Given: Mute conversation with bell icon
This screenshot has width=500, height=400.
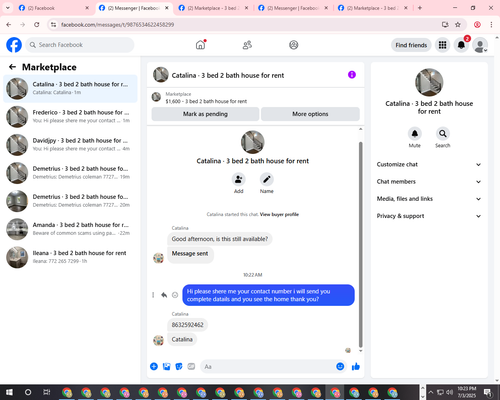Looking at the screenshot, I should pyautogui.click(x=415, y=134).
